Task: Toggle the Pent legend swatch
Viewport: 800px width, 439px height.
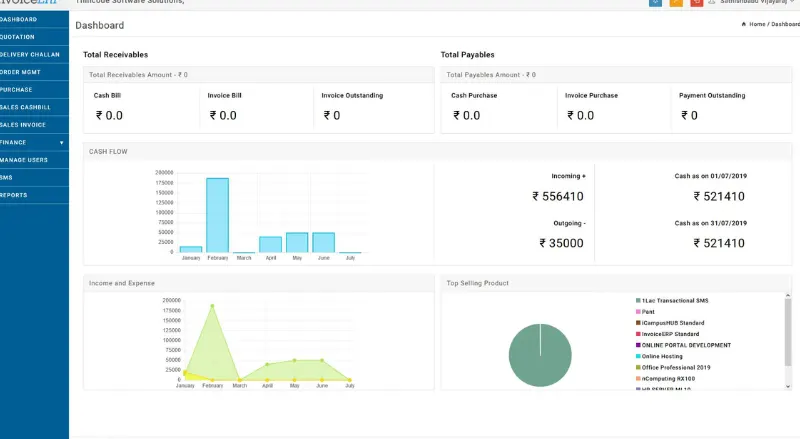Action: 638,312
